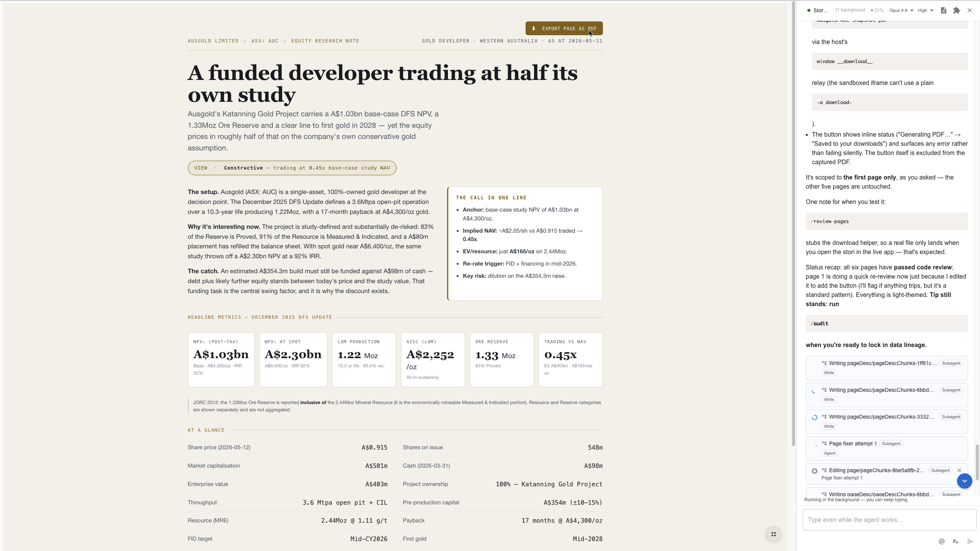
Task: Click the @ mention icon
Action: click(942, 541)
